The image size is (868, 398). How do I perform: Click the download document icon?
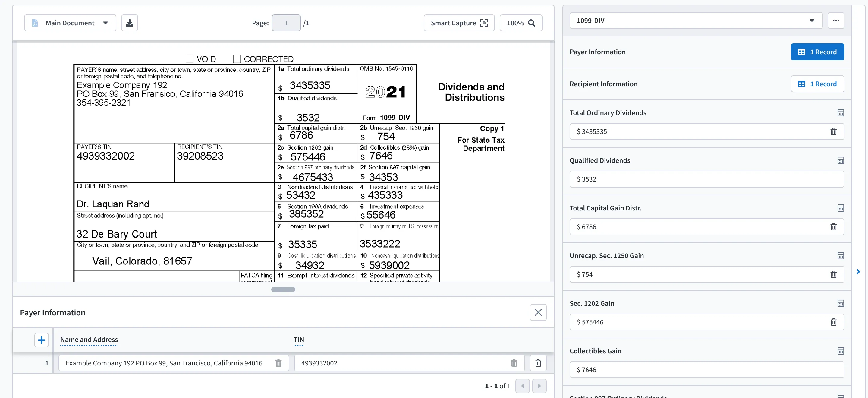click(x=129, y=23)
